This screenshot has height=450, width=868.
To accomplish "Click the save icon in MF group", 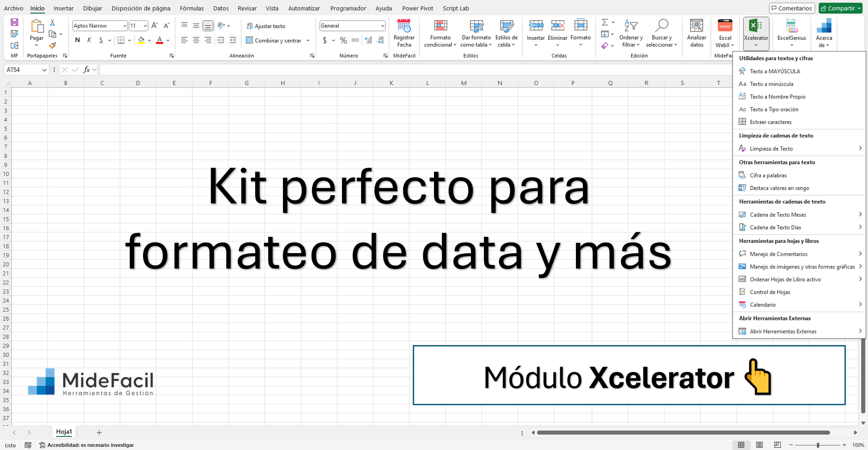I will pos(14,22).
